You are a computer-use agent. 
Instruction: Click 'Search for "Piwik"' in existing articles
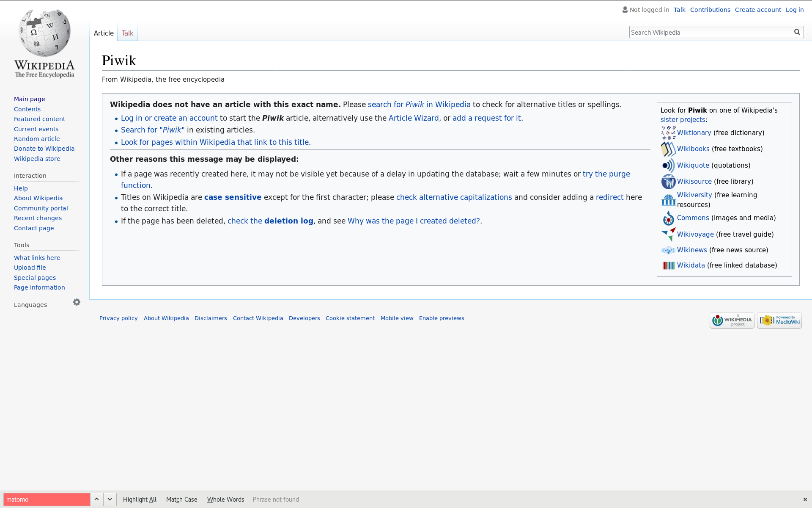(x=153, y=130)
